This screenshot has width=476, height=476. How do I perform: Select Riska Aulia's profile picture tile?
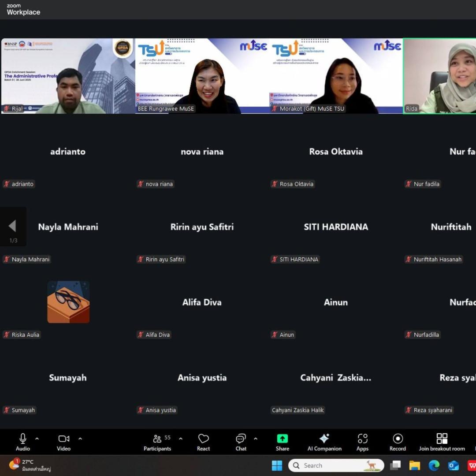pyautogui.click(x=68, y=302)
